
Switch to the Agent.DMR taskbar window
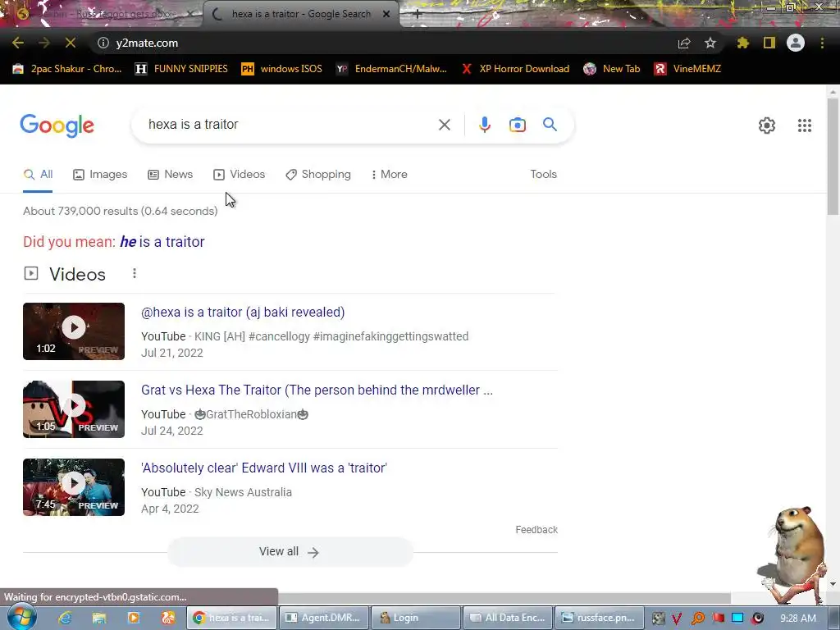[x=324, y=618]
